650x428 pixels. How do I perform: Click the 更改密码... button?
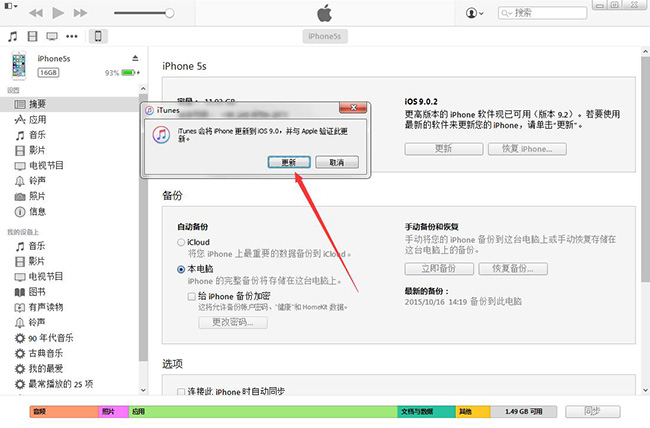tap(233, 322)
